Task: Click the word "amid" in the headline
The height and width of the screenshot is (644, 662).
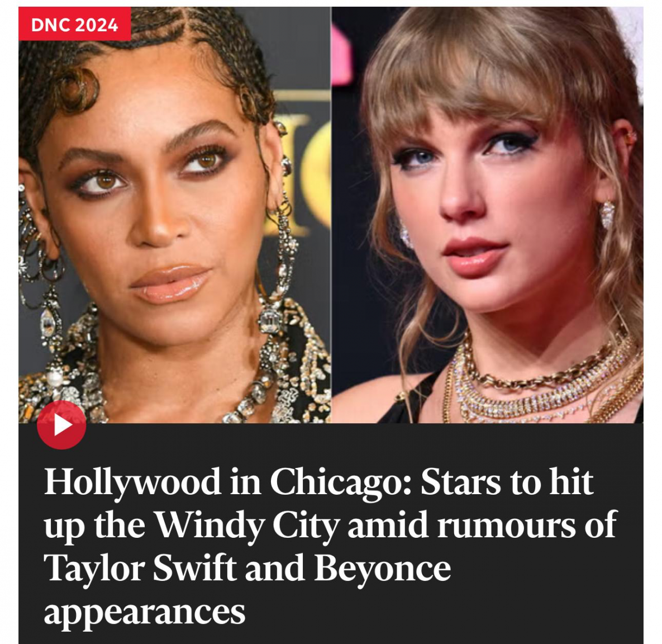Action: click(388, 525)
